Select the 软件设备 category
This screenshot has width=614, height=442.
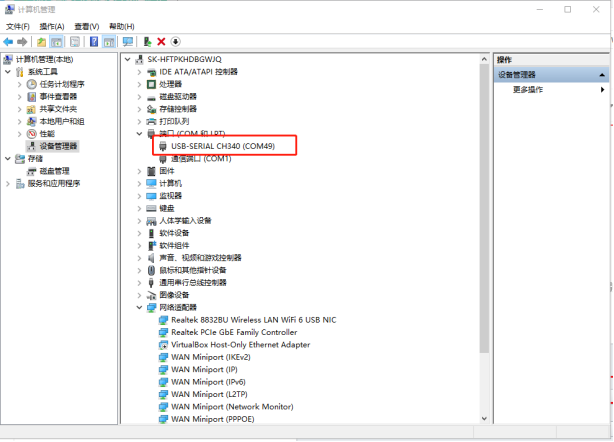click(174, 233)
